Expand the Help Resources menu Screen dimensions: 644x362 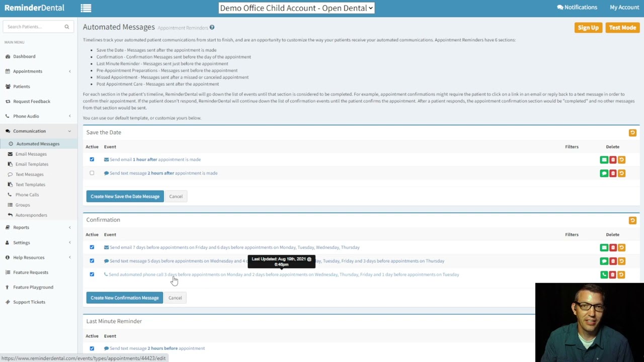[x=38, y=257]
